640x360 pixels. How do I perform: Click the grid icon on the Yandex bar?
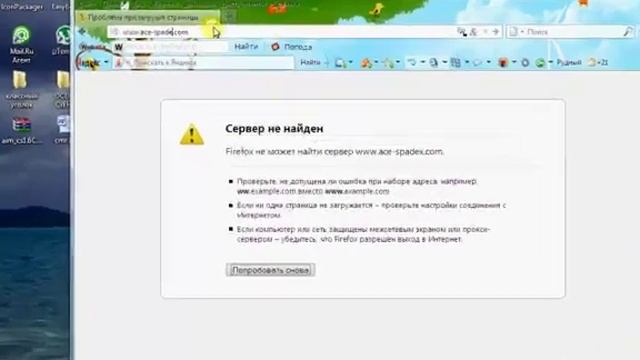456,62
